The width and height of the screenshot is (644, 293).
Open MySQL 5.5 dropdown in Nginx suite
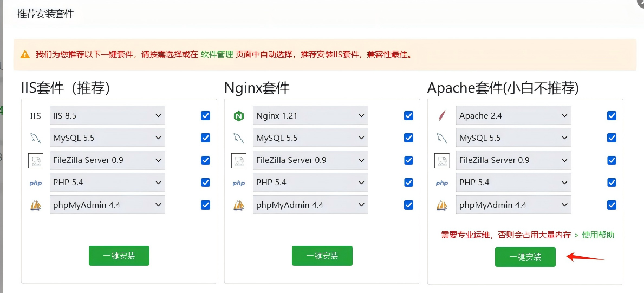(310, 138)
